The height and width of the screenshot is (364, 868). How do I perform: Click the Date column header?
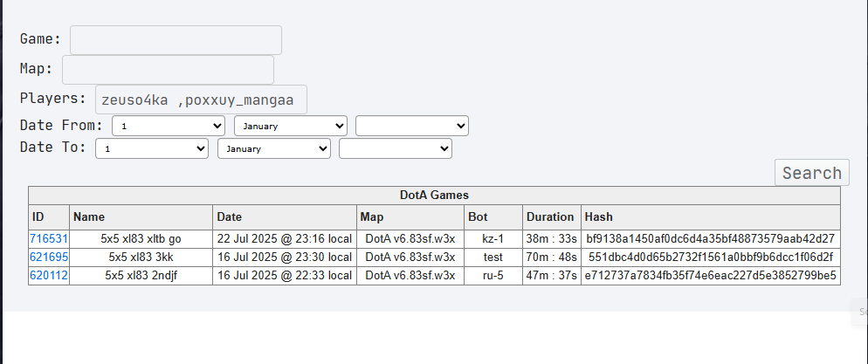(x=285, y=216)
